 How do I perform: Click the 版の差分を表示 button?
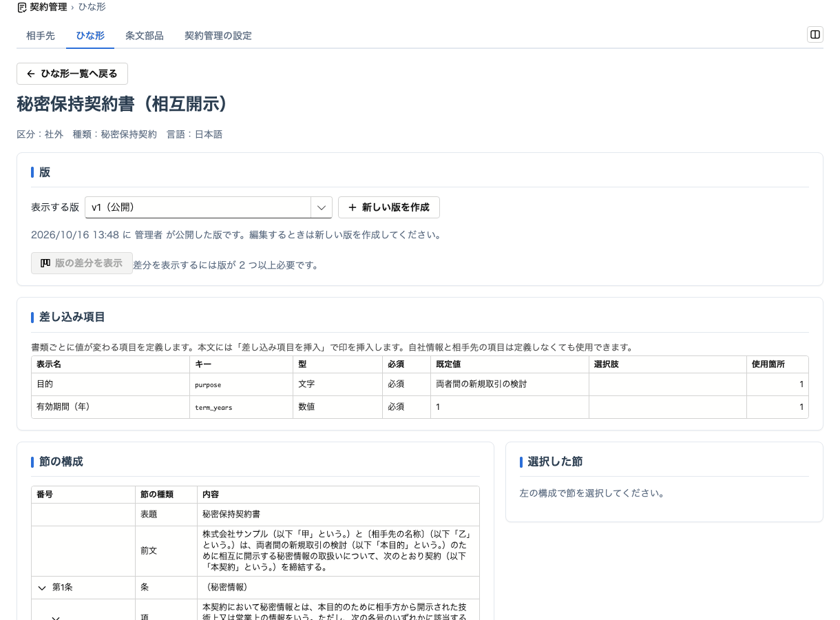(82, 263)
